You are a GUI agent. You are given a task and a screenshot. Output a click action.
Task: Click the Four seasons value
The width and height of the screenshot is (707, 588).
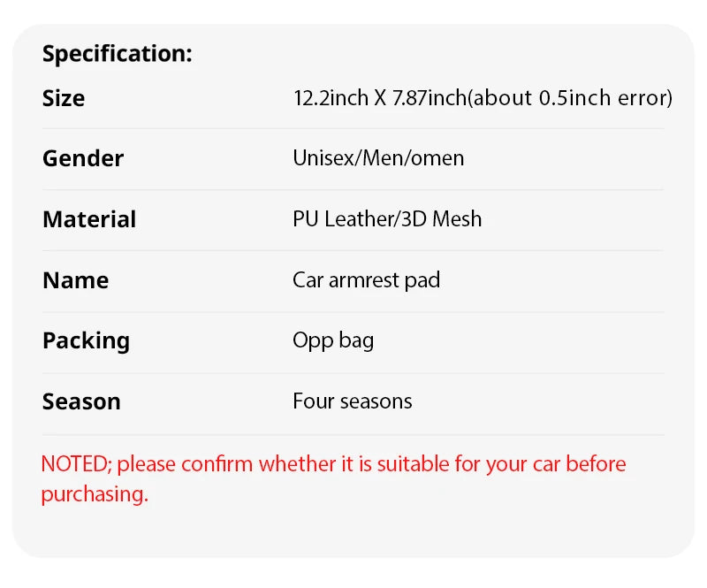coord(352,401)
